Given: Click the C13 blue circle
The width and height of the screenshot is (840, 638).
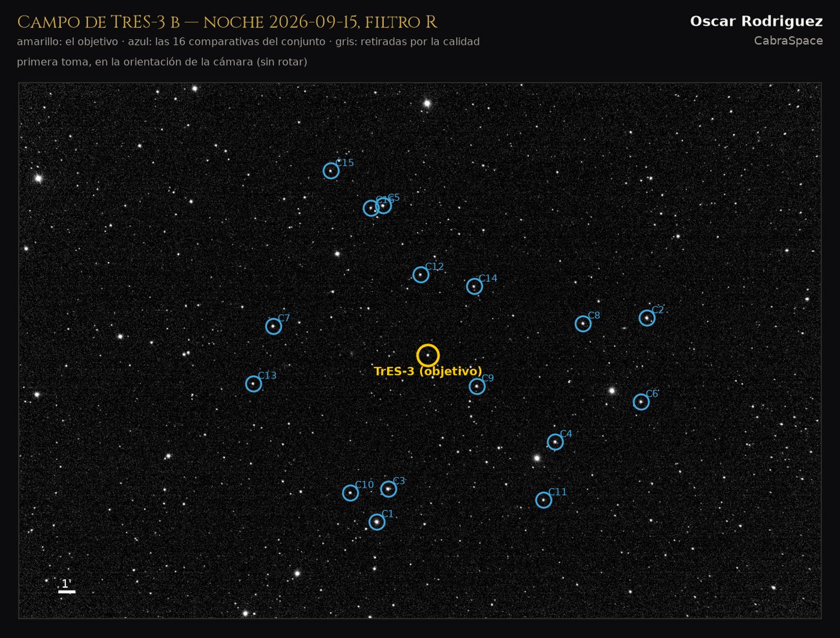Looking at the screenshot, I should coord(254,384).
